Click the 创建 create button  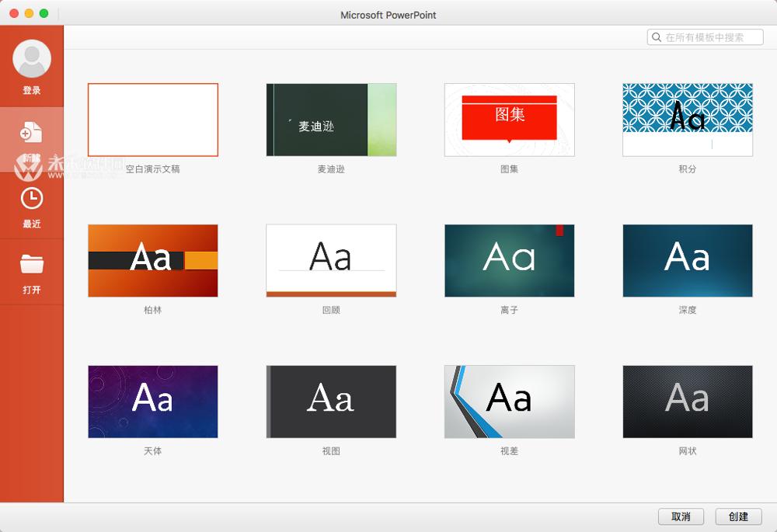click(x=737, y=516)
